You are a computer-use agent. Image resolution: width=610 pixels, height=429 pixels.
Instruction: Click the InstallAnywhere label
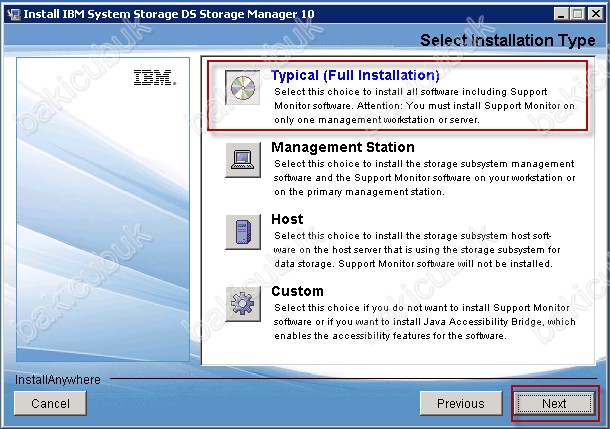[58, 380]
